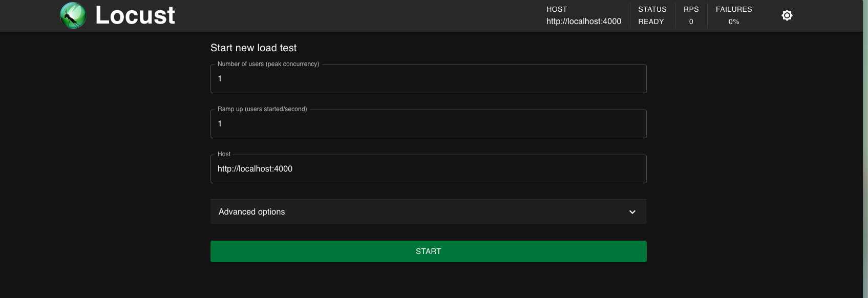Click the Locust title text
Image resolution: width=868 pixels, height=298 pixels.
134,15
